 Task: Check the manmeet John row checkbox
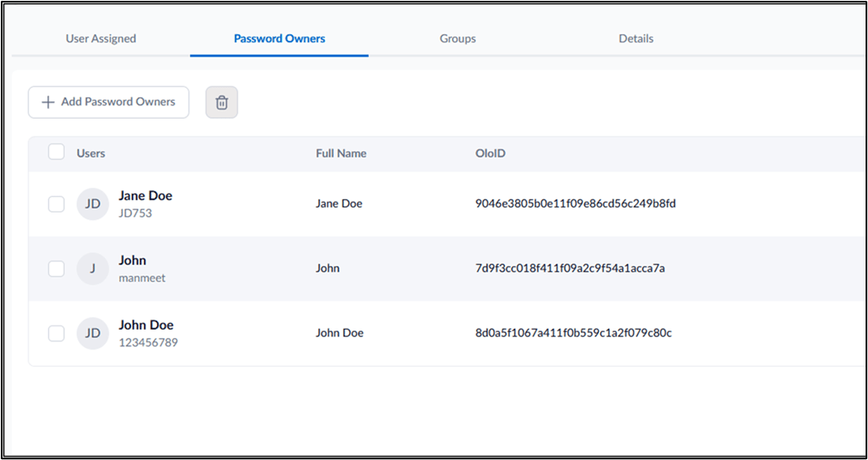pos(56,269)
